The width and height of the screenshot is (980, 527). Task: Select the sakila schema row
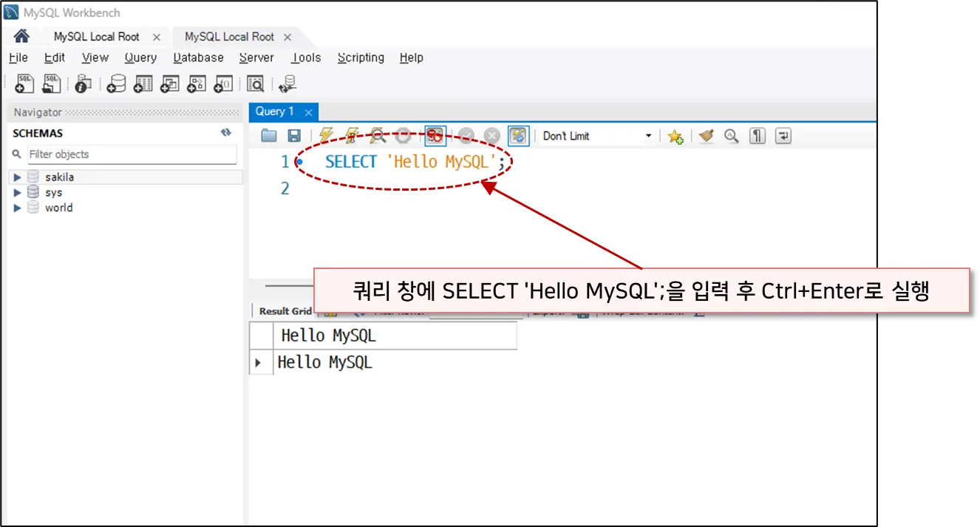[x=124, y=177]
